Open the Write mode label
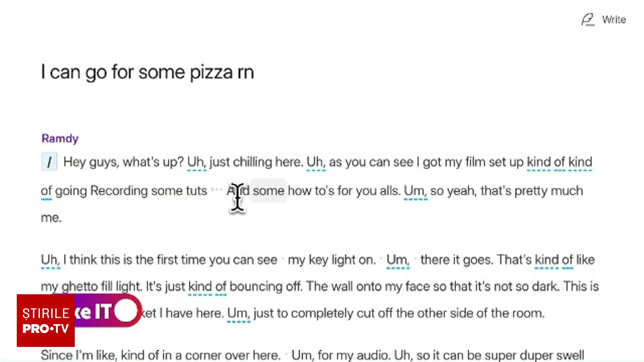 [614, 19]
